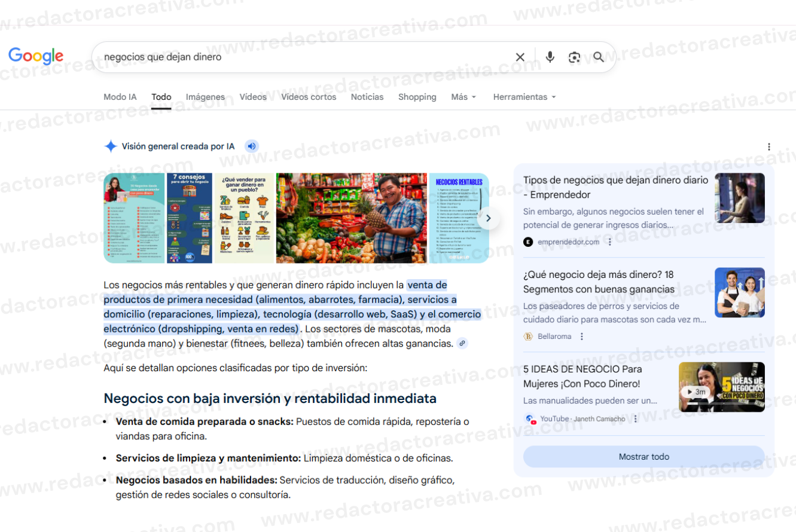Open Google Lens image search icon
The height and width of the screenshot is (532, 796).
tap(574, 57)
